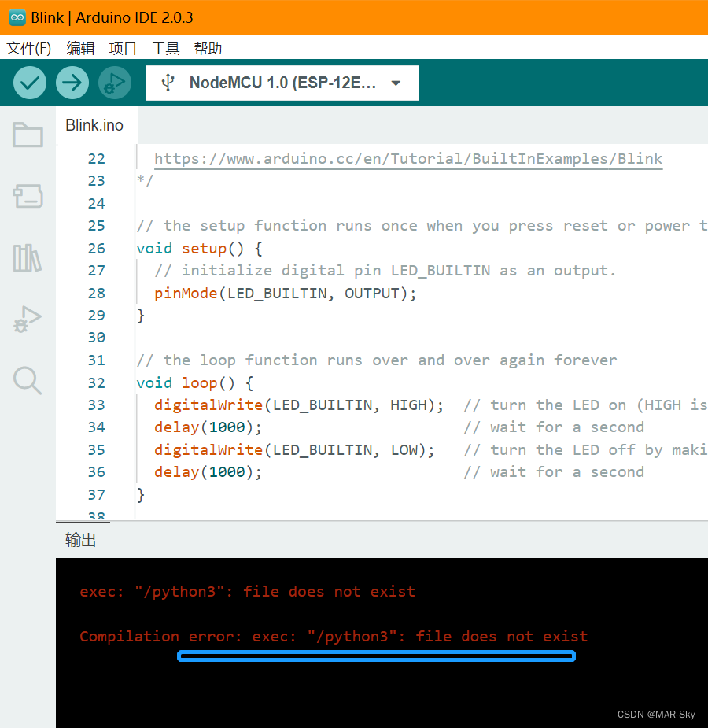Place cursor on 'void setup() {' line
The height and width of the screenshot is (728, 708).
[200, 249]
